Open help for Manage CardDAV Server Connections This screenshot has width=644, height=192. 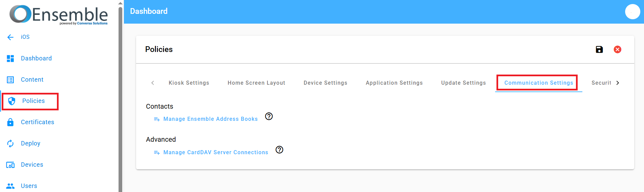pos(279,150)
